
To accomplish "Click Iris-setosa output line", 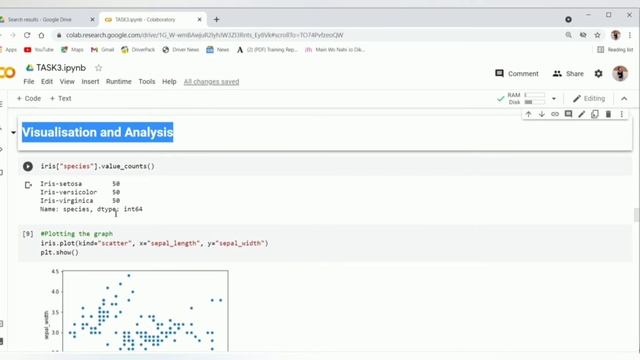I will pyautogui.click(x=80, y=184).
